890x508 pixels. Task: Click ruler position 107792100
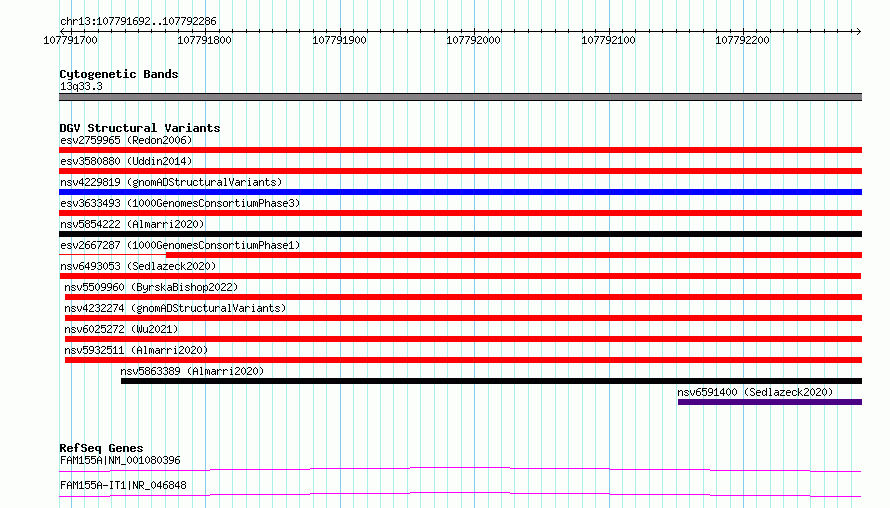608,40
